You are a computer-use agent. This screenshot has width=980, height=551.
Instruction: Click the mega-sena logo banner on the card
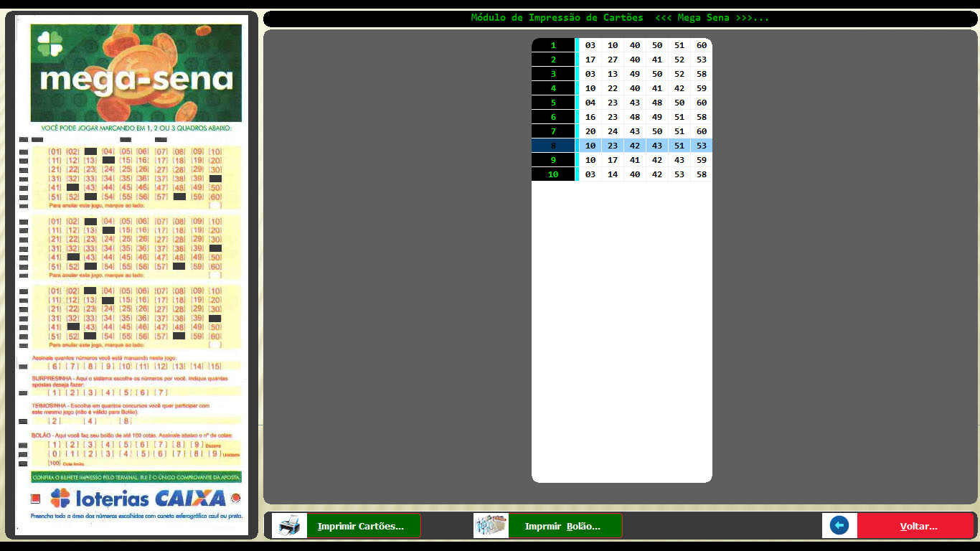click(136, 72)
